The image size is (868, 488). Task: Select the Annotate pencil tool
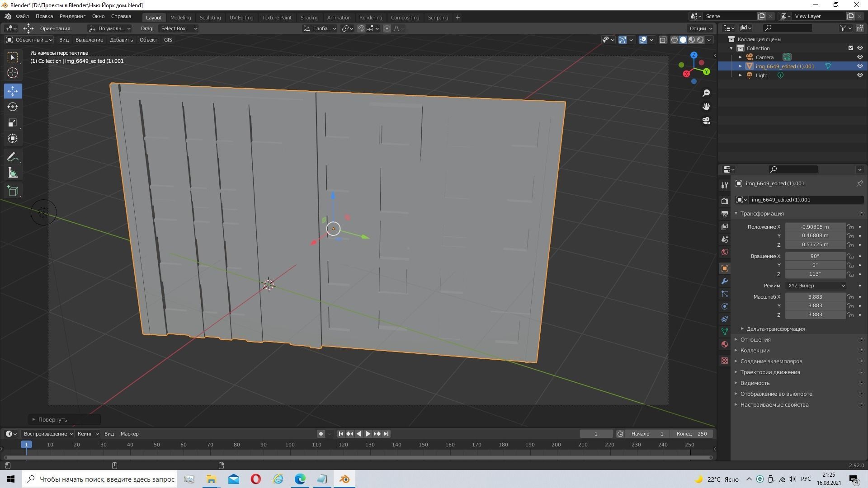pos(13,157)
